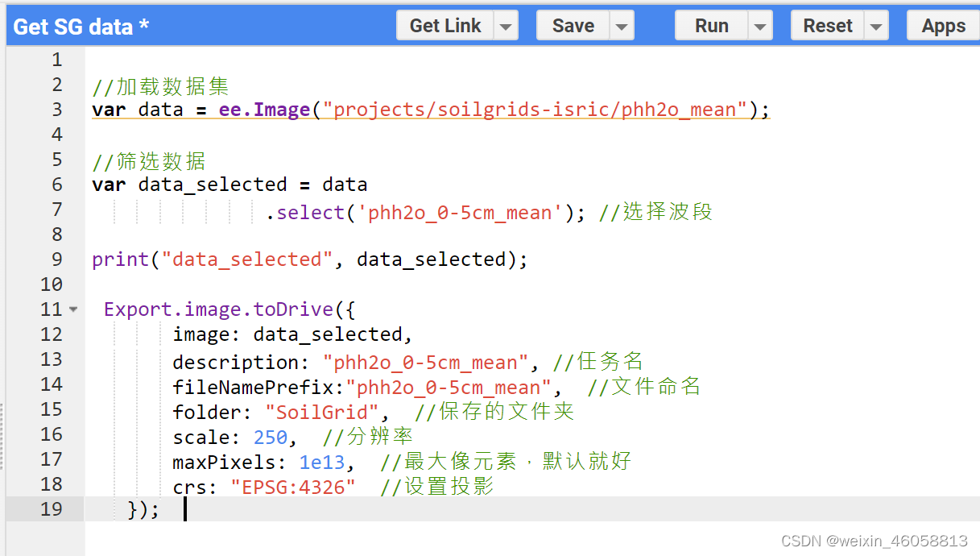Click the asset path string projects/soilgrids-isric/phh2o_mean
Screen dimensions: 980x556
[x=535, y=109]
